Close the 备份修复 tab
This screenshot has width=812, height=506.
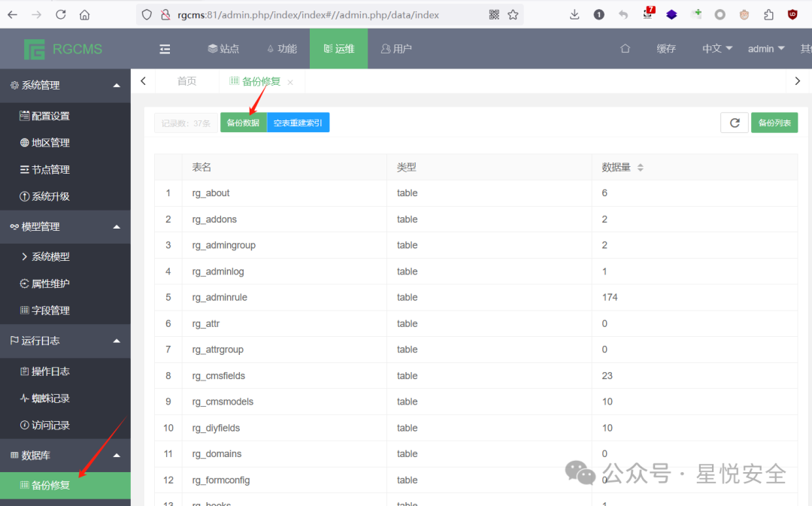(290, 82)
